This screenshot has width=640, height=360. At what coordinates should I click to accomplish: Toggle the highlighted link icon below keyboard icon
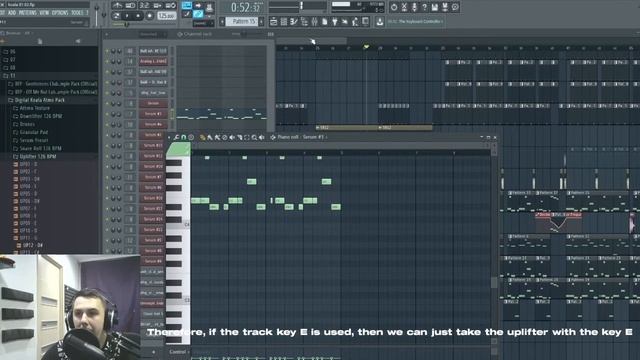point(198,15)
